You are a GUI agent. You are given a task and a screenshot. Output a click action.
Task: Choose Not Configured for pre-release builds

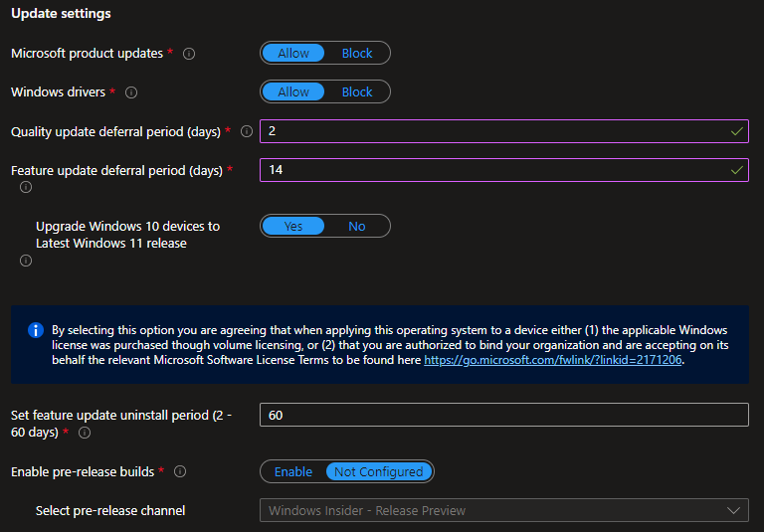tap(379, 472)
